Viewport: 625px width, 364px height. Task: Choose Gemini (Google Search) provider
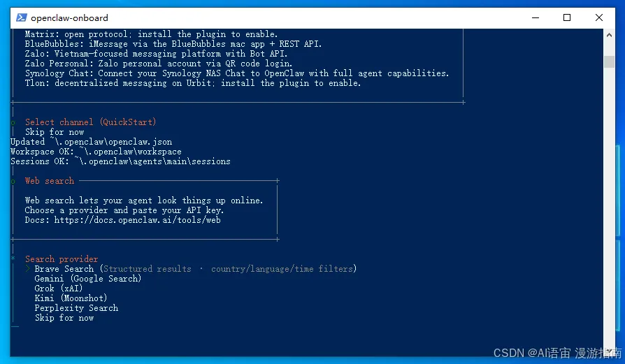(87, 278)
